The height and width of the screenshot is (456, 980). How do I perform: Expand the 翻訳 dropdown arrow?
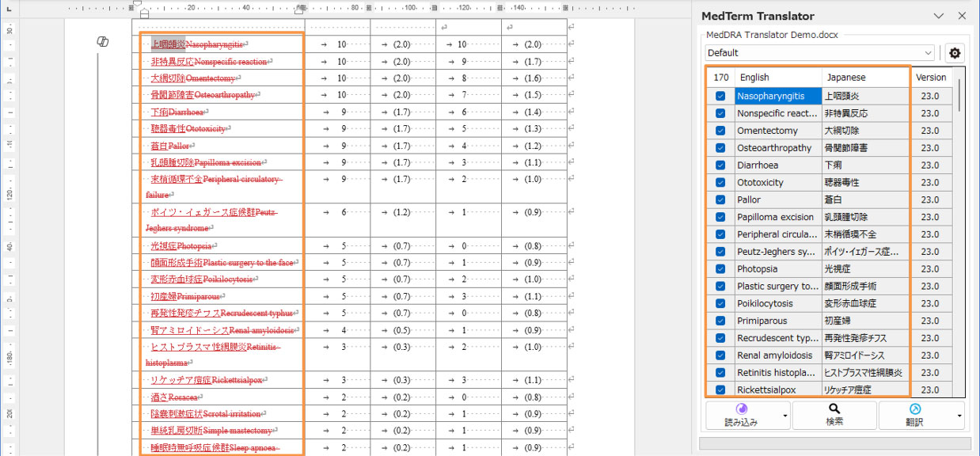click(x=959, y=416)
